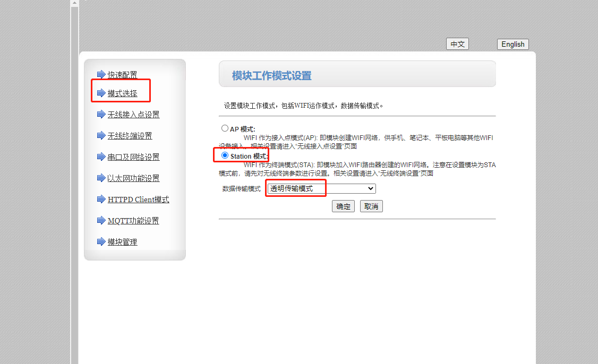Open the 模块管理 menu link

[122, 242]
